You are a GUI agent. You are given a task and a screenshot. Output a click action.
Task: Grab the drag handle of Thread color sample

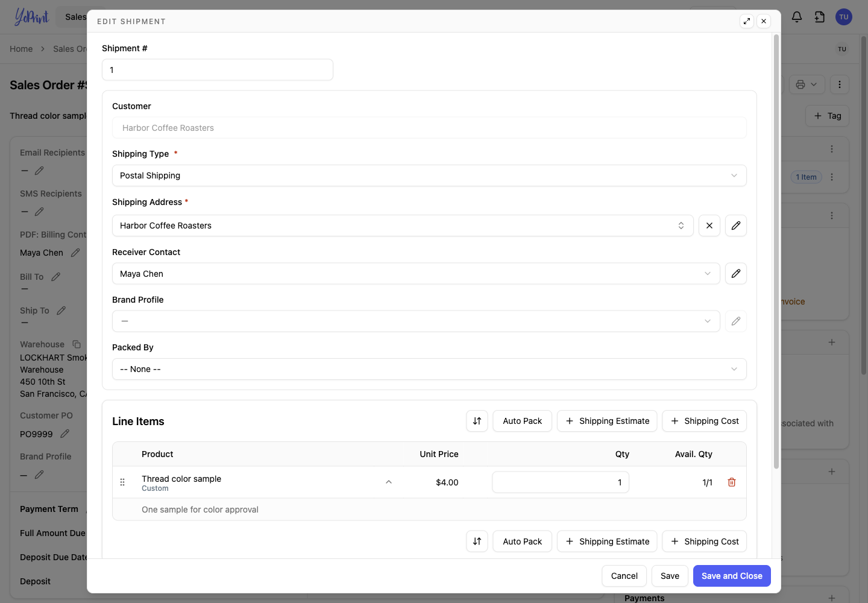click(122, 482)
